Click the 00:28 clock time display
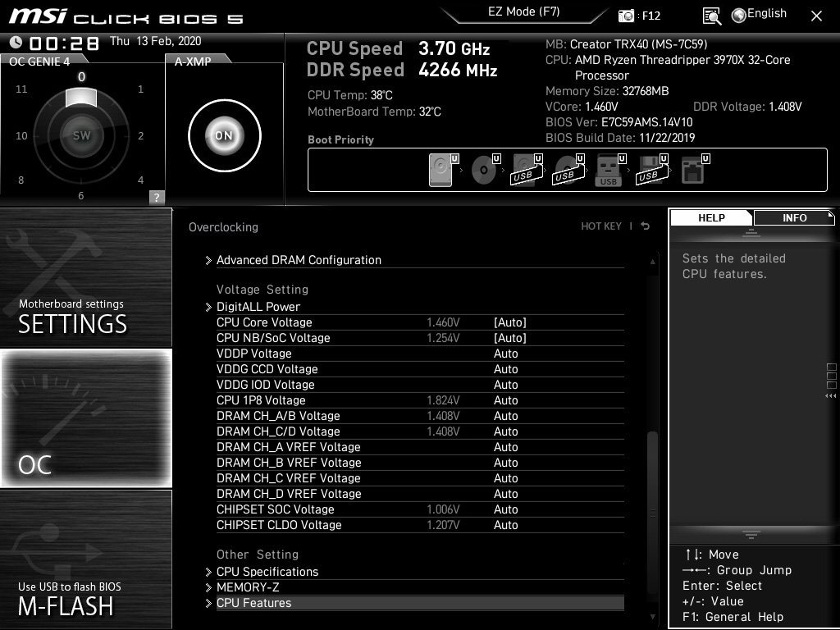The height and width of the screenshot is (630, 840). click(64, 43)
